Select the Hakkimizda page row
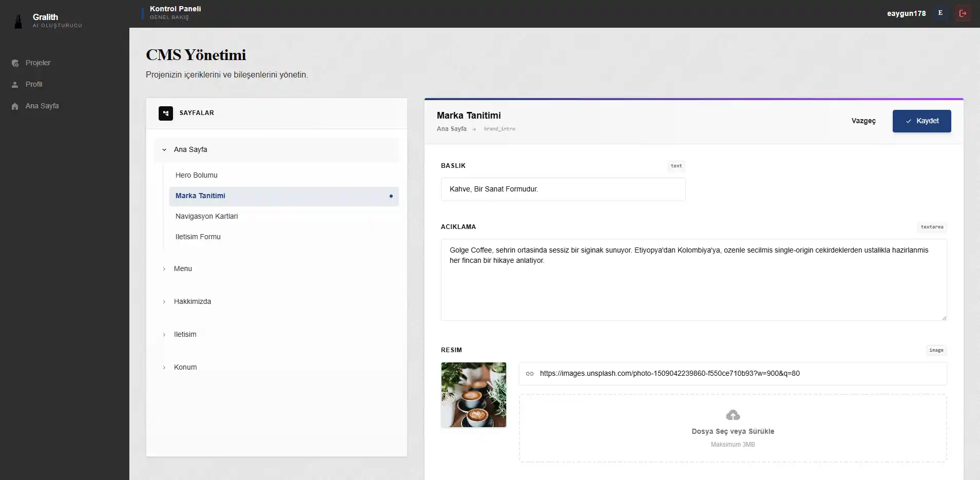This screenshot has width=980, height=480. coord(277,302)
